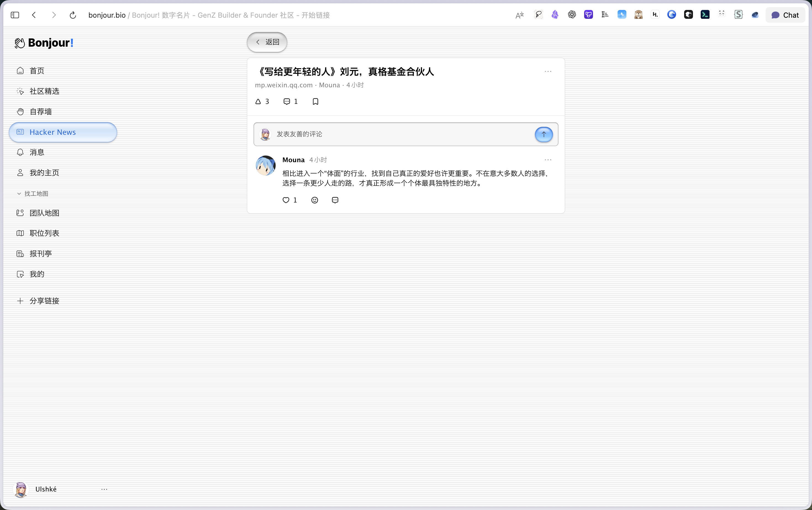
Task: Open 自荐墙 in the sidebar
Action: pos(63,112)
